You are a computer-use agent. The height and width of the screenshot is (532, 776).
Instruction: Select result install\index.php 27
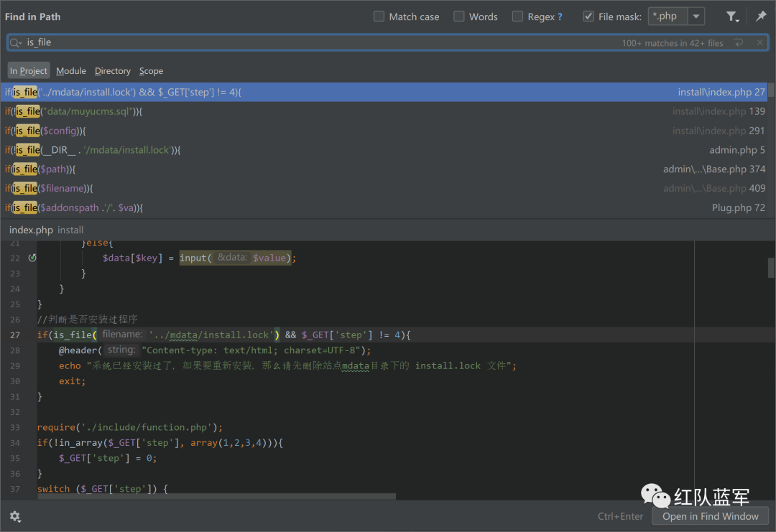(384, 92)
